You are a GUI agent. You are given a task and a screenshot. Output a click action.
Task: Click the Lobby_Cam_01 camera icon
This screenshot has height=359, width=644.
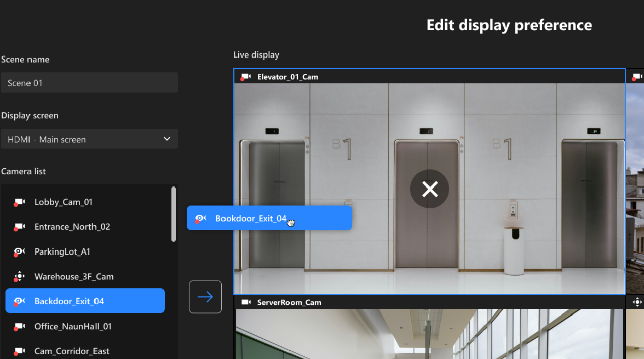click(19, 202)
